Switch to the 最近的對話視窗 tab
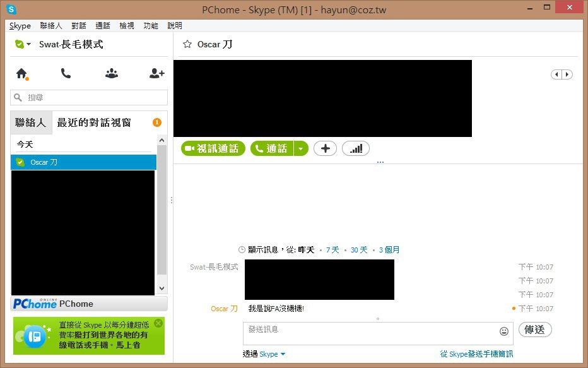588x368 pixels. pos(94,122)
